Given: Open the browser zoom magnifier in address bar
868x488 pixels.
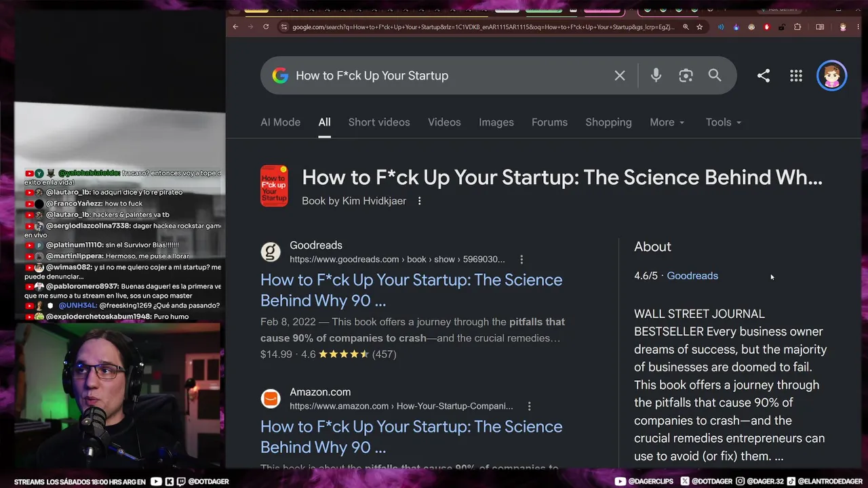Looking at the screenshot, I should coord(686,27).
